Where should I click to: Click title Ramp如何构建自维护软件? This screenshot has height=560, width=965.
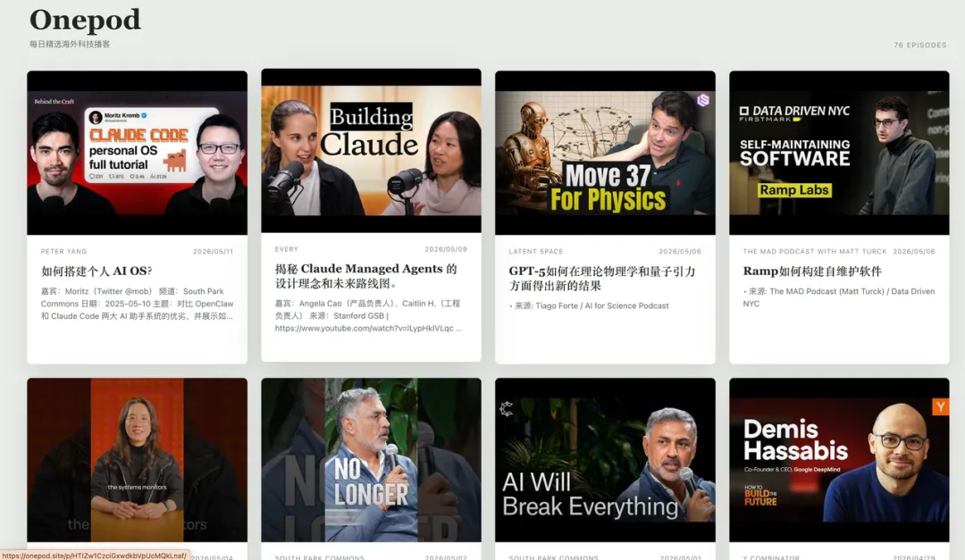pyautogui.click(x=812, y=271)
